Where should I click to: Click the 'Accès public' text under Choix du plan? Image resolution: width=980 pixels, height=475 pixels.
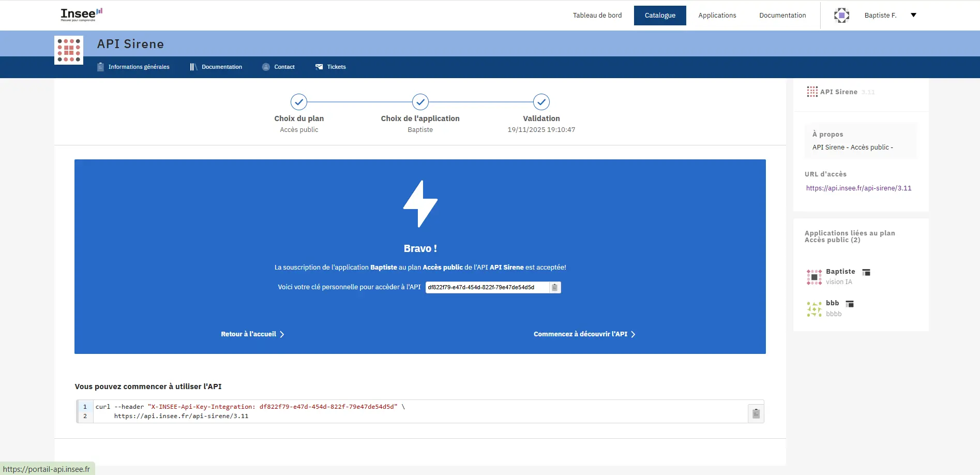tap(299, 130)
